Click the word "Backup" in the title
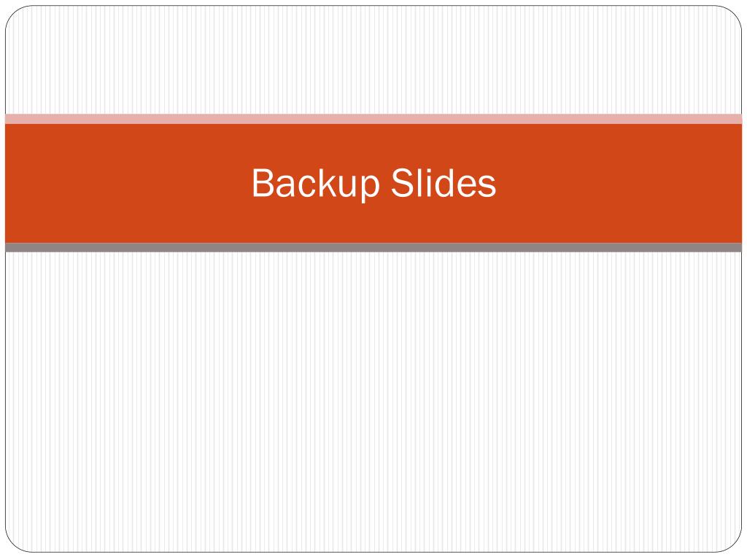This screenshot has width=747, height=560. point(315,184)
